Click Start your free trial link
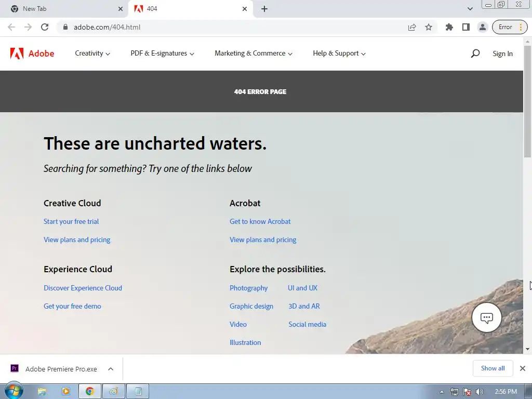Image resolution: width=532 pixels, height=399 pixels. [x=71, y=221]
